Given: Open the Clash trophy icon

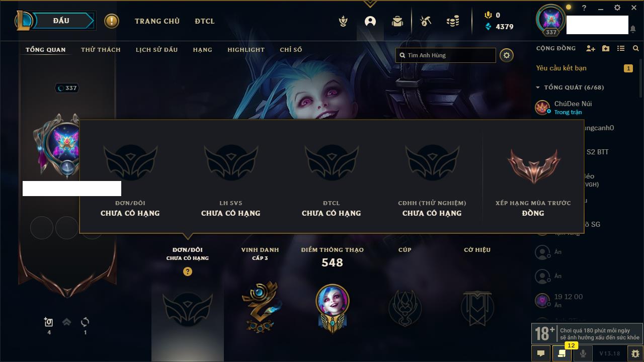Looking at the screenshot, I should [x=343, y=21].
